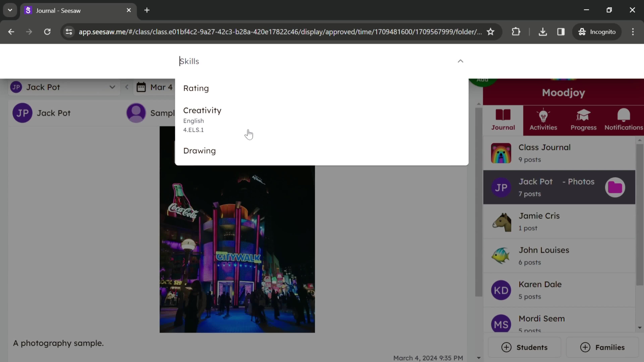Open browser downloads

point(543,32)
